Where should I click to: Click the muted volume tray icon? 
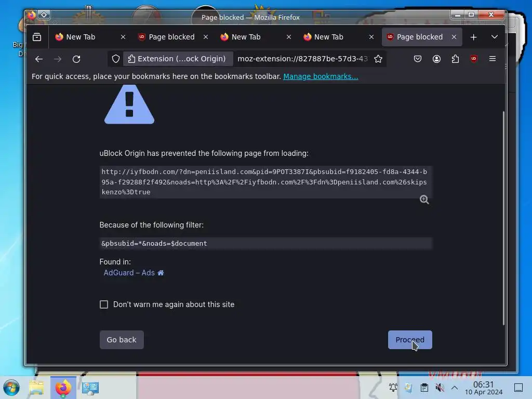coord(440,388)
